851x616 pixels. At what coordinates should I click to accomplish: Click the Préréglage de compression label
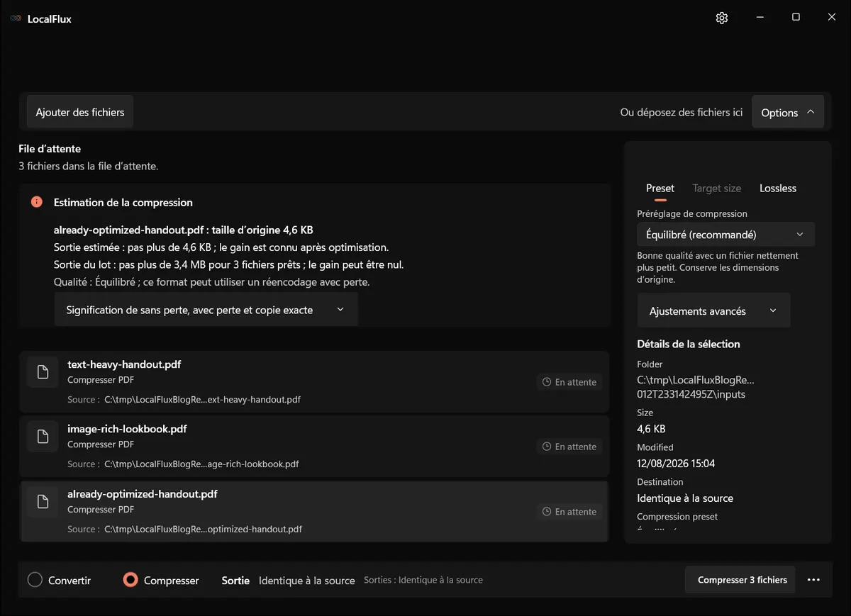[x=692, y=213]
